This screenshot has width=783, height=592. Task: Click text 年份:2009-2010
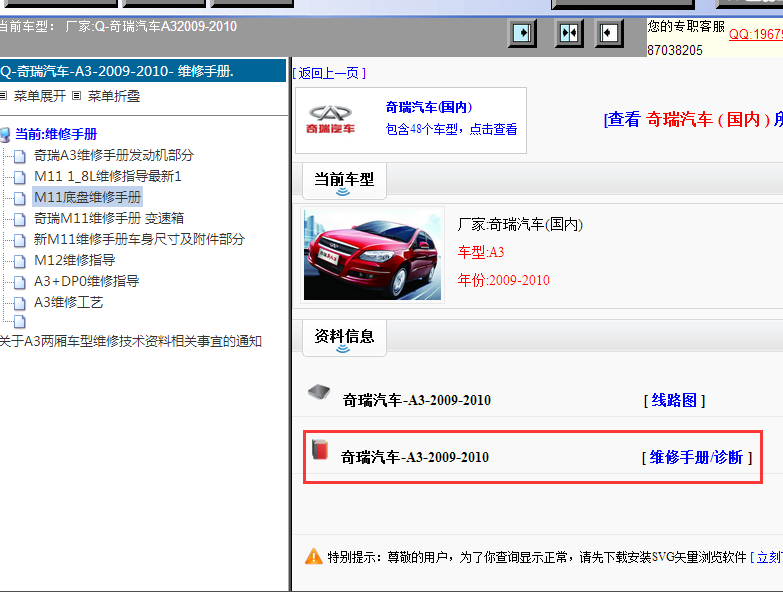coord(503,280)
